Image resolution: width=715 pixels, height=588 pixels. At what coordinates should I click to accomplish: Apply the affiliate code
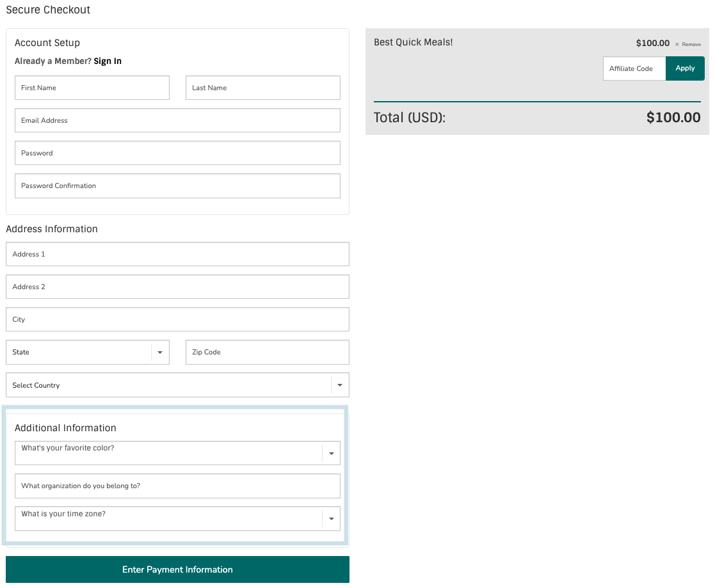[685, 68]
